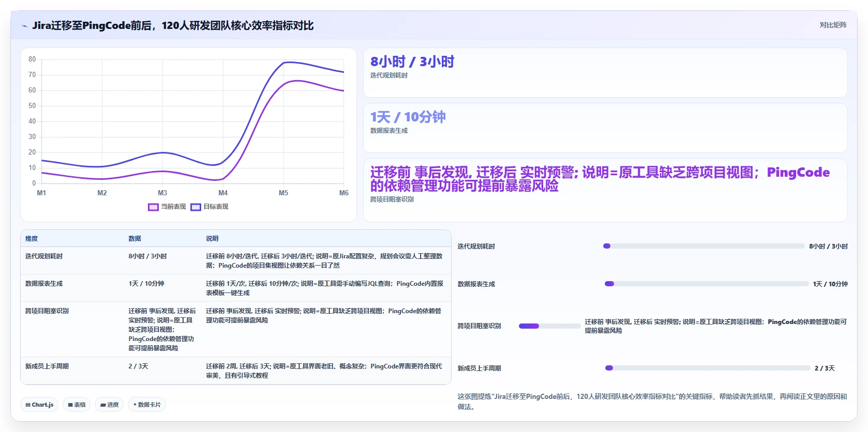The height and width of the screenshot is (432, 868).
Task: Click the table cell '1天 / 10分钟'
Action: [x=146, y=284]
